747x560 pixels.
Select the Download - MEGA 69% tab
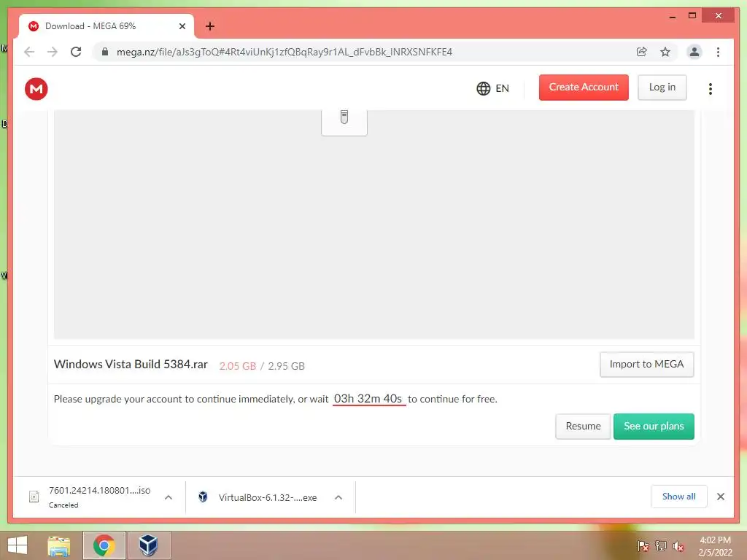[x=106, y=26]
